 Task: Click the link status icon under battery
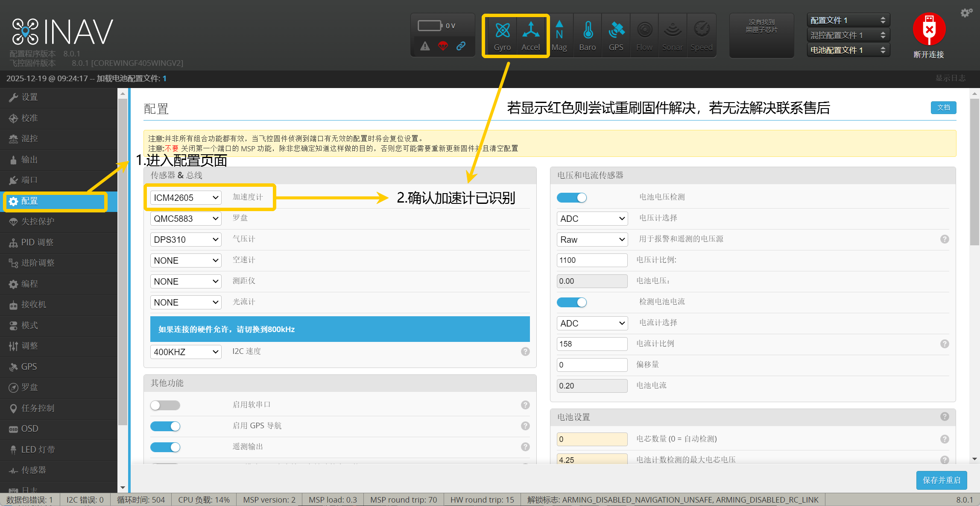click(461, 46)
